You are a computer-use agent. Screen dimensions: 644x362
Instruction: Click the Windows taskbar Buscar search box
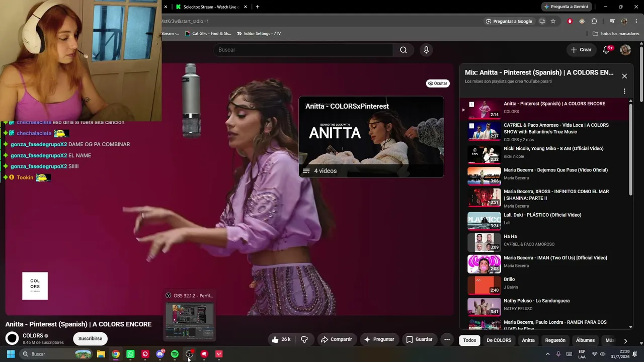click(x=56, y=354)
